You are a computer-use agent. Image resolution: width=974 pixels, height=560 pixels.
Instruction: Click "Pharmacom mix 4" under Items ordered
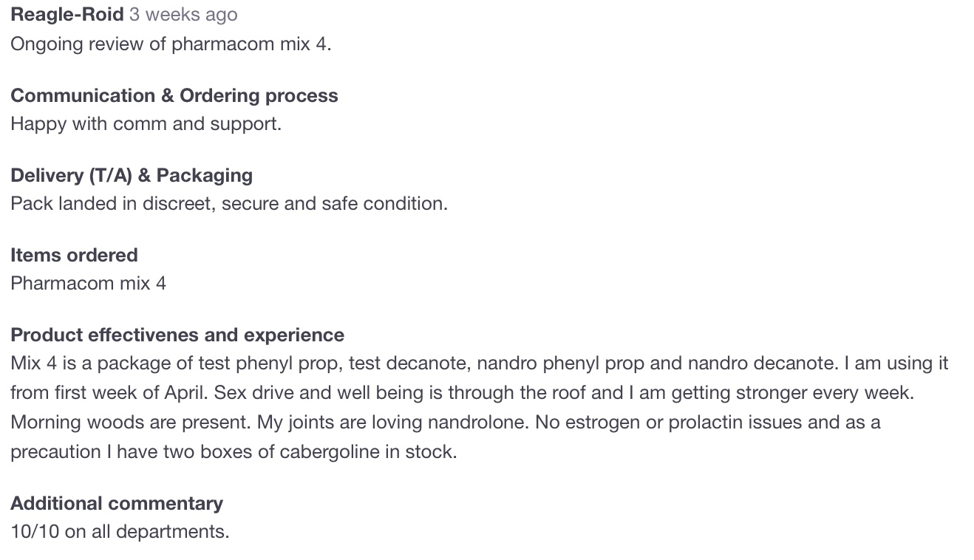point(88,283)
